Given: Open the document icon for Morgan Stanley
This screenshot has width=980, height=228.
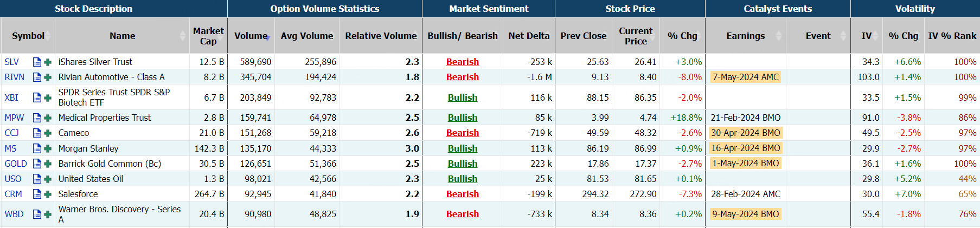Looking at the screenshot, I should coord(37,148).
